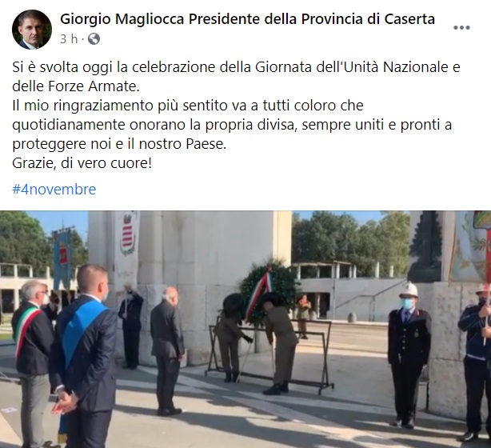Open Giorgio Magliocca Presidente page name
491x448 pixels.
pos(247,19)
